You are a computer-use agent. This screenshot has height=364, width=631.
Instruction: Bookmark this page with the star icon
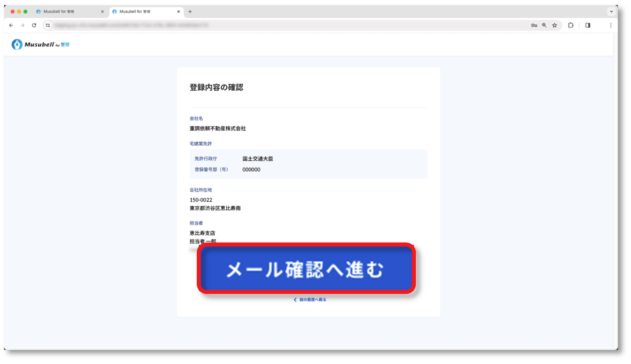554,25
